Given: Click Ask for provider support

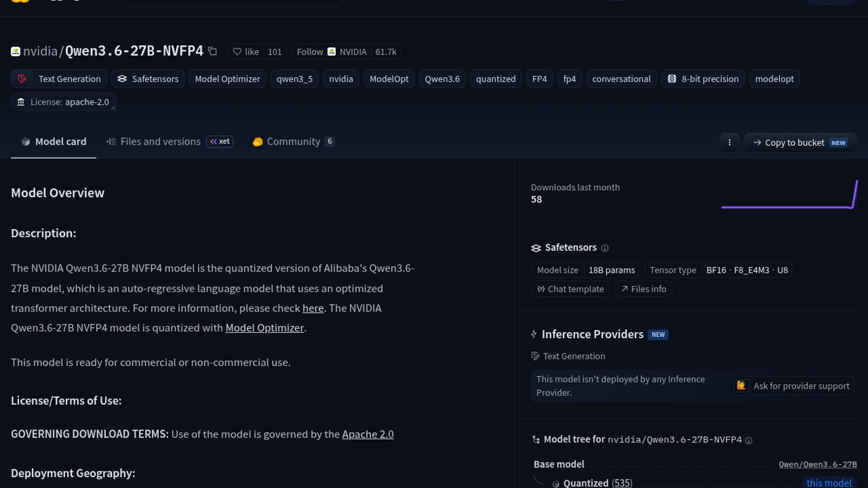Looking at the screenshot, I should click(x=792, y=386).
